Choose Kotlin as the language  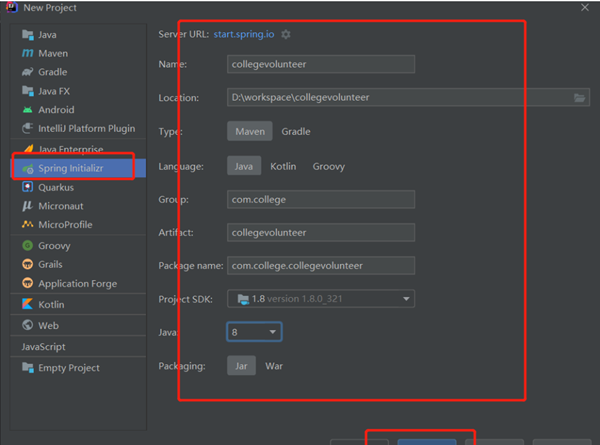(283, 166)
